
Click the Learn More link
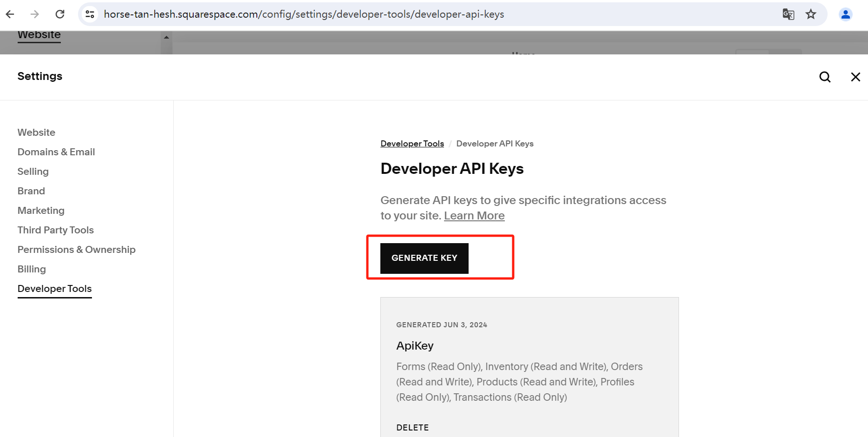474,215
